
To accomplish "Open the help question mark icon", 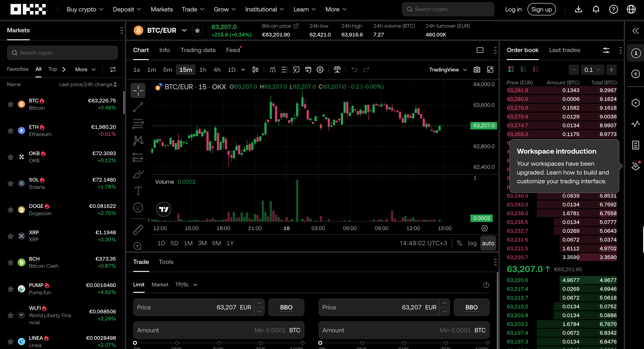I will point(613,9).
